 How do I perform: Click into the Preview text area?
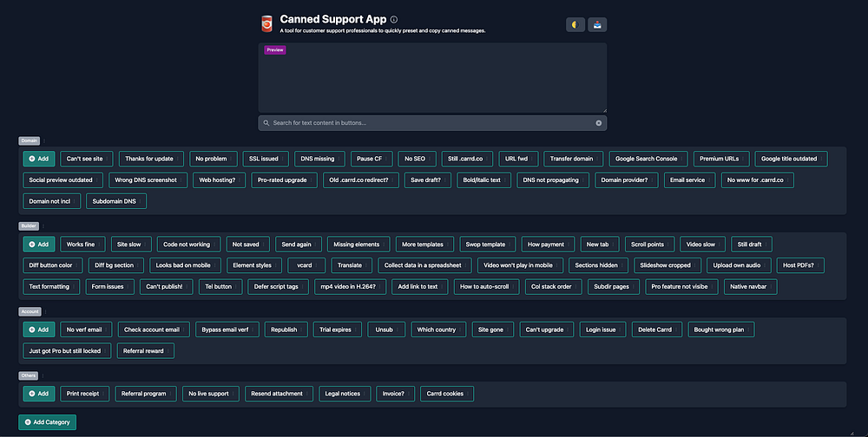tap(432, 78)
